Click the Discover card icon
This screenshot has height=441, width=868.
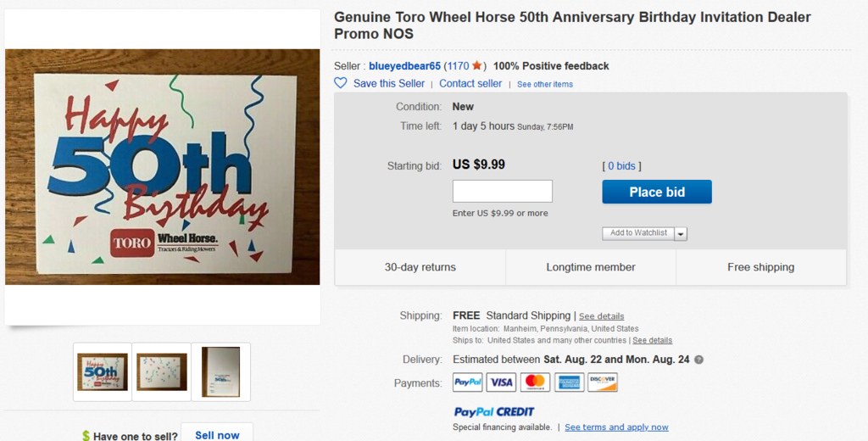tap(603, 382)
